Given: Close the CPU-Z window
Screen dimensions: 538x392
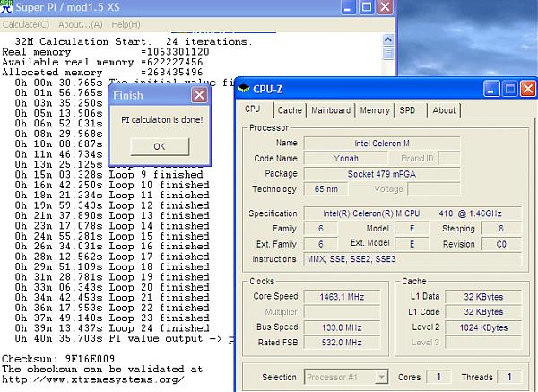Looking at the screenshot, I should 528,89.
